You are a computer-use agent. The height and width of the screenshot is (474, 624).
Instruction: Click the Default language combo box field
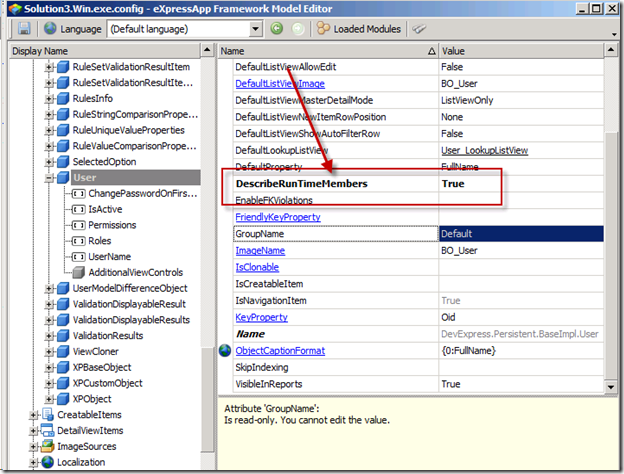[184, 29]
